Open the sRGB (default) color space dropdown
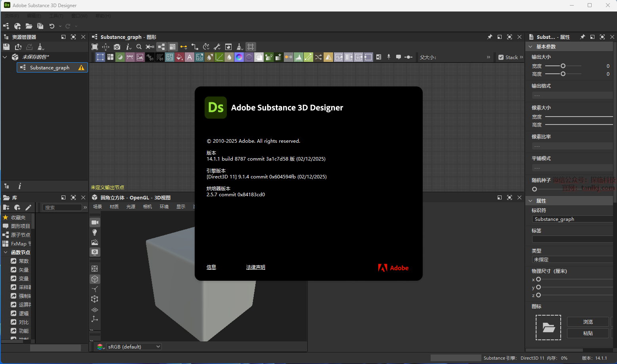 pos(134,347)
